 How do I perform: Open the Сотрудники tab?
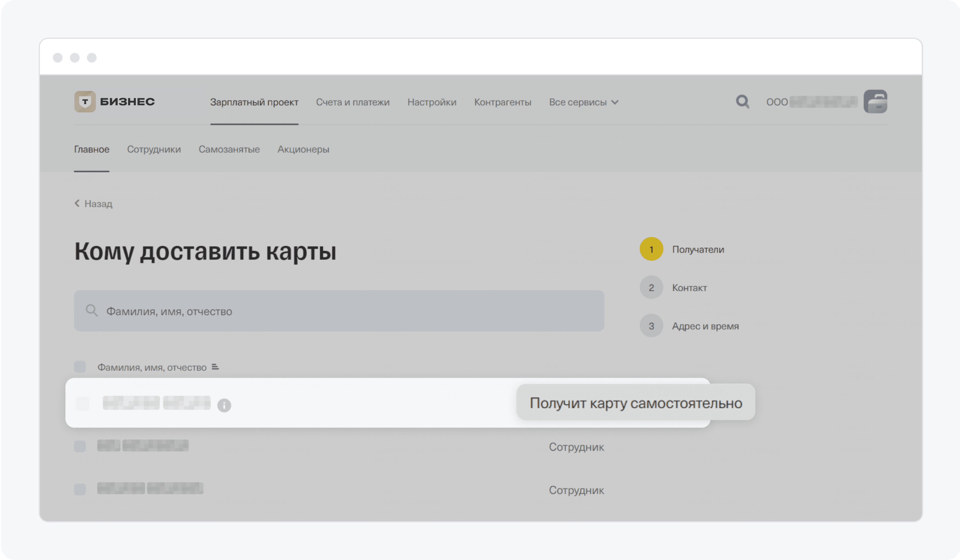click(x=154, y=149)
